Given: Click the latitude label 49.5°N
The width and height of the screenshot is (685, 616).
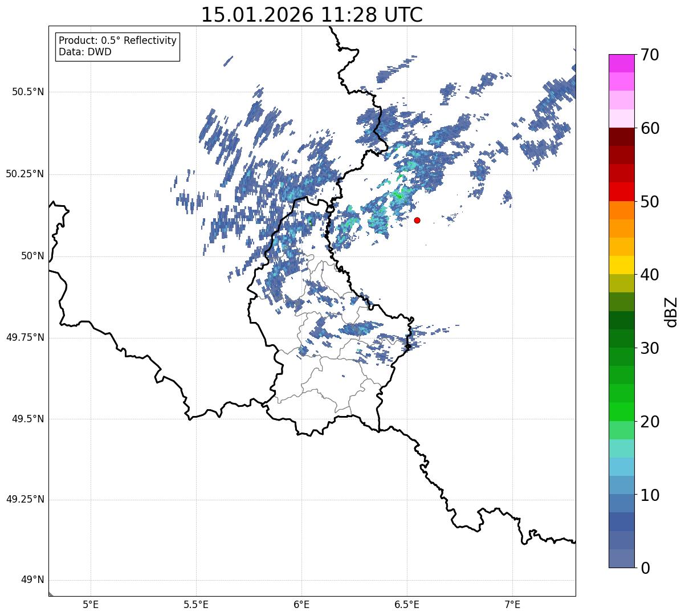Looking at the screenshot, I should (x=28, y=419).
